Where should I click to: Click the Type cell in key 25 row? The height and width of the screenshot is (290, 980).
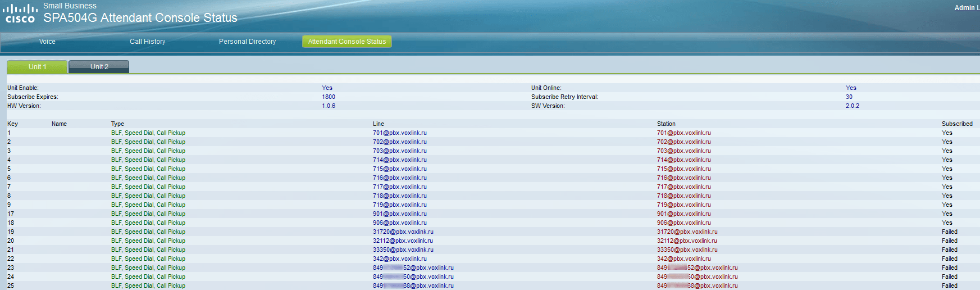point(148,286)
